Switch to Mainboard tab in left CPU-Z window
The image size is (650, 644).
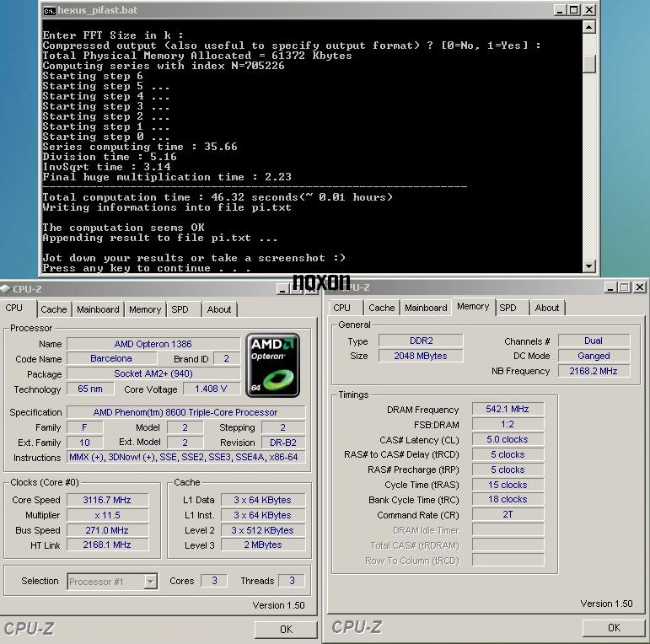tap(98, 309)
